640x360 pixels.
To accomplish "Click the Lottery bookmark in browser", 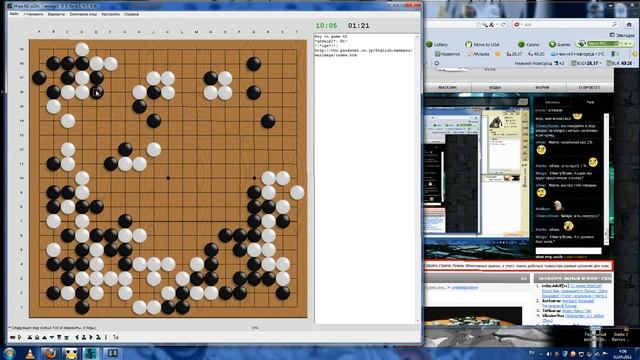I will pos(437,44).
